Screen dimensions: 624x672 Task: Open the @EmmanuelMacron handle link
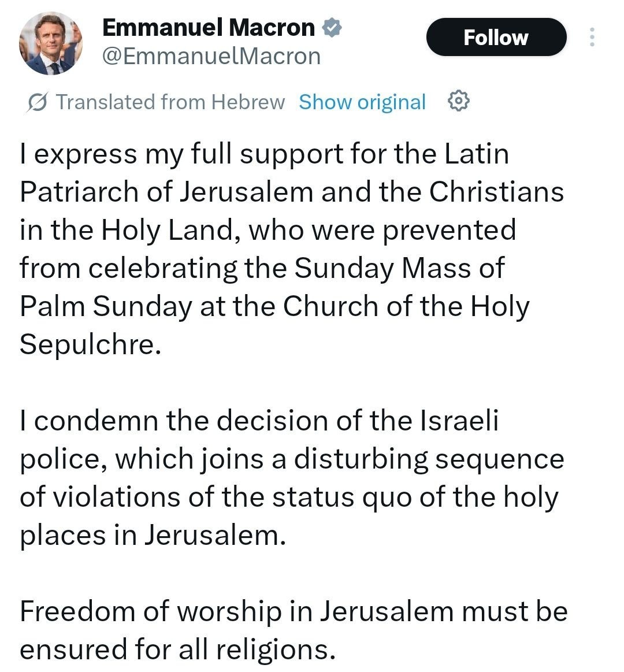(211, 57)
